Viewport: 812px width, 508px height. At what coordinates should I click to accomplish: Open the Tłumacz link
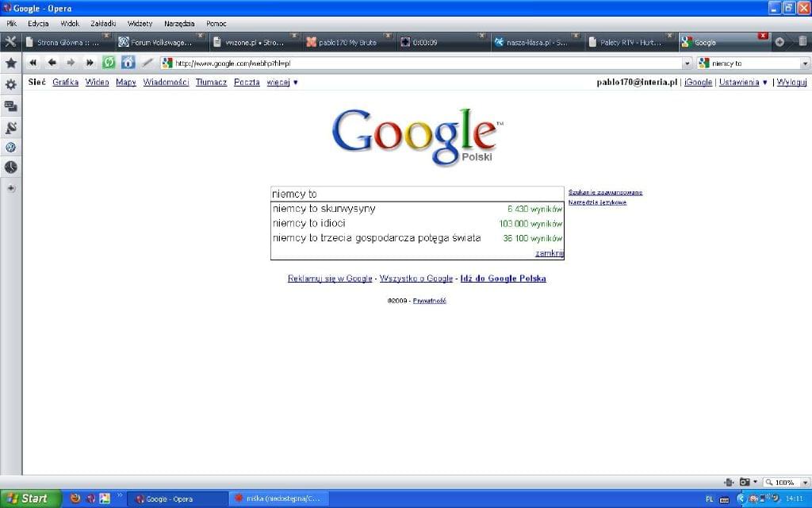211,82
